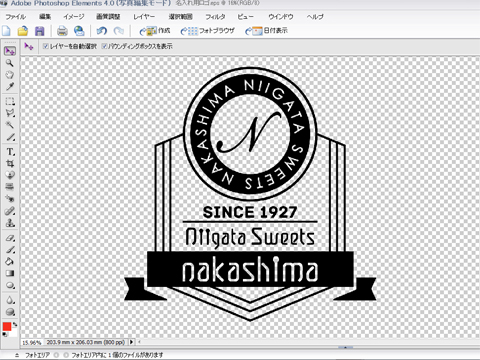
Task: Toggle レイヤーを自動選択 checkbox
Action: pyautogui.click(x=46, y=46)
